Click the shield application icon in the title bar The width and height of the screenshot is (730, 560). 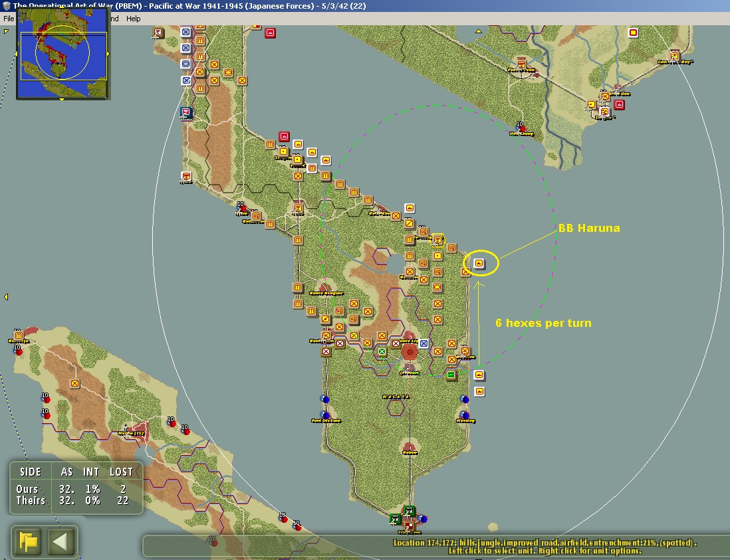5,5
